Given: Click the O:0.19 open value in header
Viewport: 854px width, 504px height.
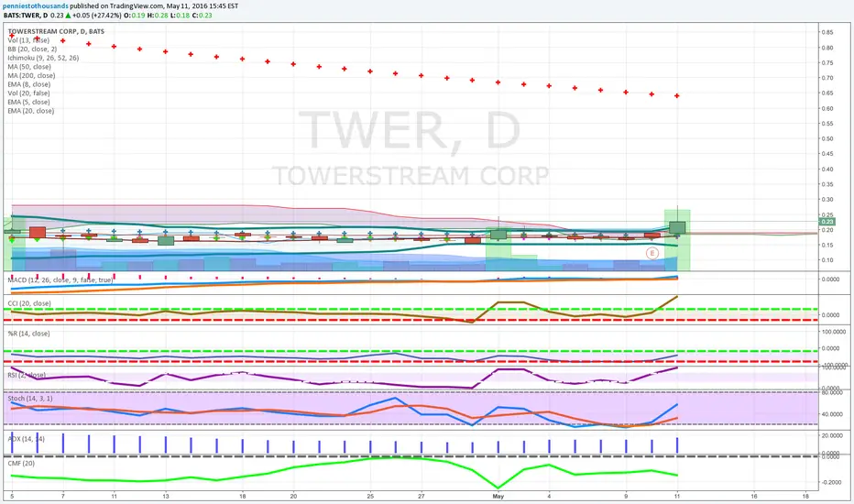Looking at the screenshot, I should pos(135,16).
